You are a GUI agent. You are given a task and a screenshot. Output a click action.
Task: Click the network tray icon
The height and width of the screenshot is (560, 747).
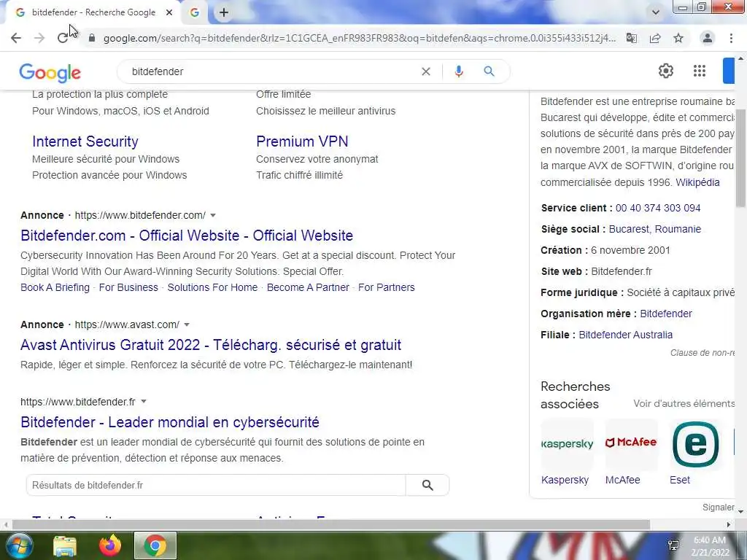[673, 545]
